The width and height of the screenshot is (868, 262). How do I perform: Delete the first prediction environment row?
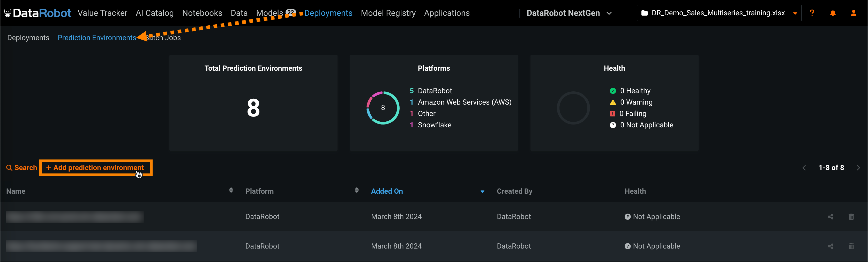point(851,217)
